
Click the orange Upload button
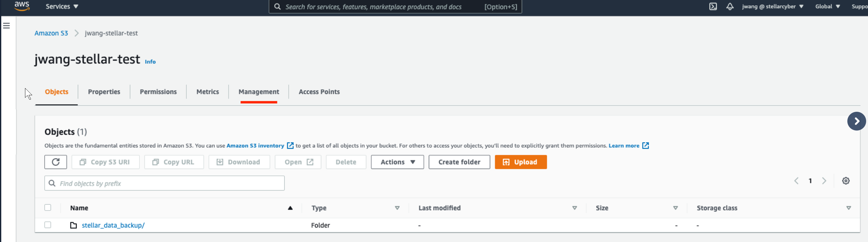[x=520, y=162]
